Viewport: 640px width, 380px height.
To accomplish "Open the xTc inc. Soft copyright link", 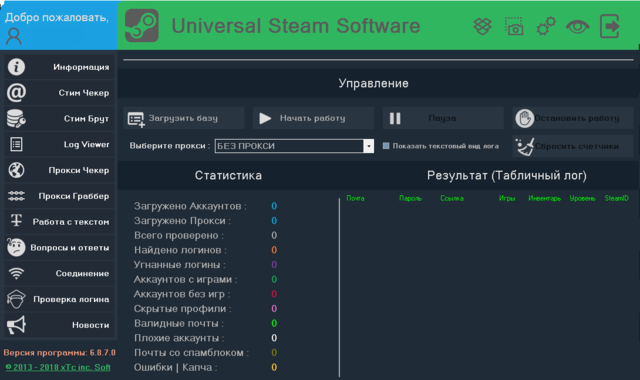I will 58,367.
